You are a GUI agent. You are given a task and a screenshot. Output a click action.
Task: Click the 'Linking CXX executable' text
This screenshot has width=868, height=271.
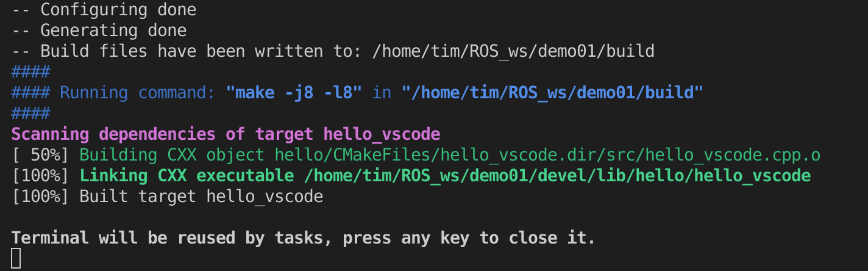pyautogui.click(x=187, y=176)
